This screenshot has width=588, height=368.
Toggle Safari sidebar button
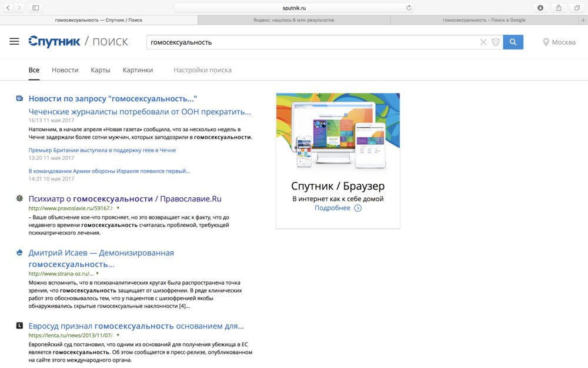point(36,8)
